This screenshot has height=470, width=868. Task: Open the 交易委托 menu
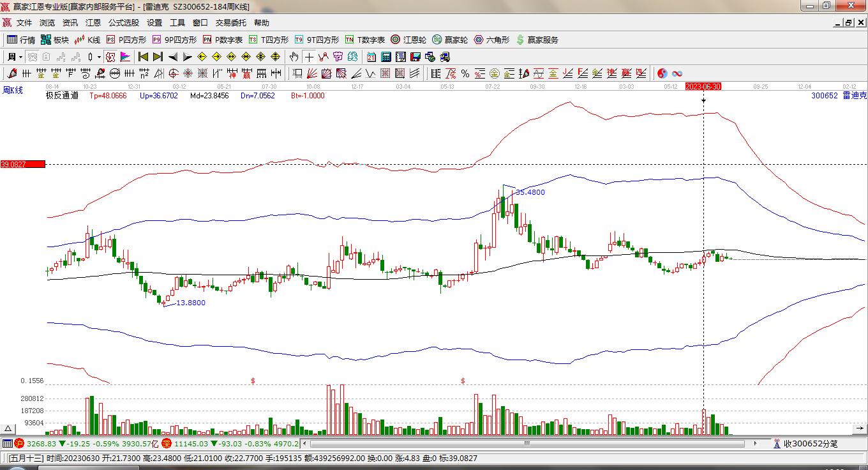[230, 23]
